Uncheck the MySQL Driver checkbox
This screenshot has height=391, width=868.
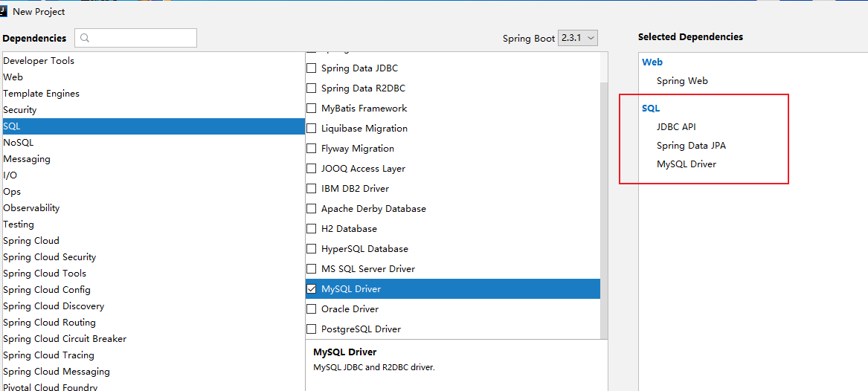(311, 288)
